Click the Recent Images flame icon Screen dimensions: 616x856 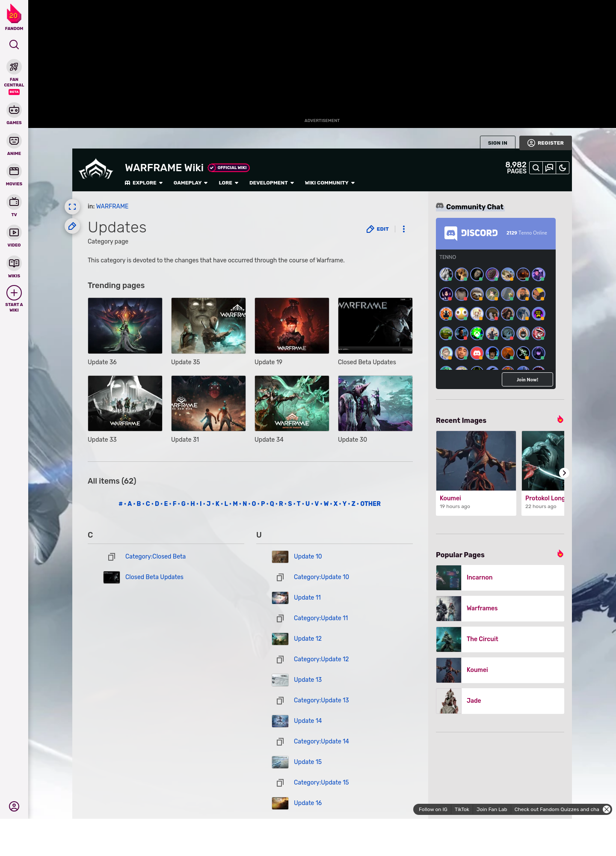tap(560, 419)
